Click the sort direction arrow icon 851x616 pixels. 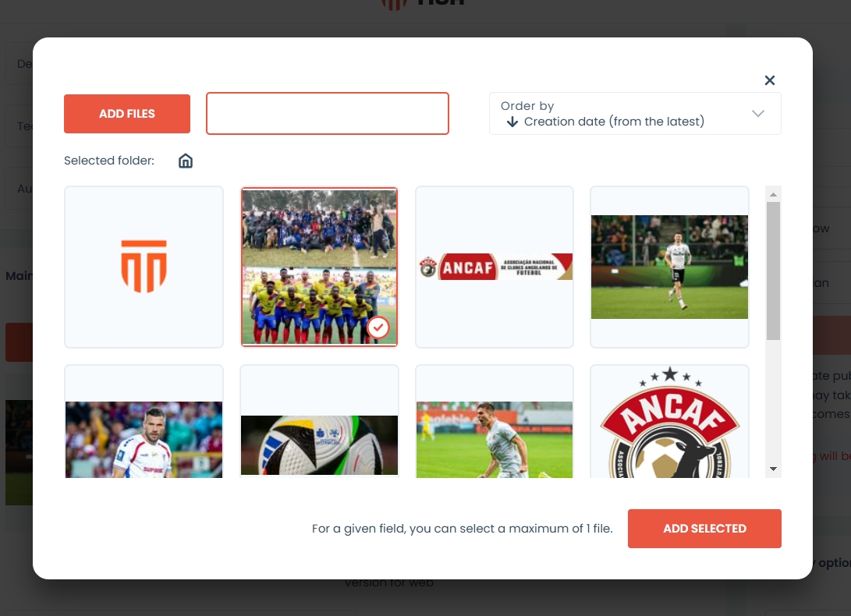[x=512, y=122]
